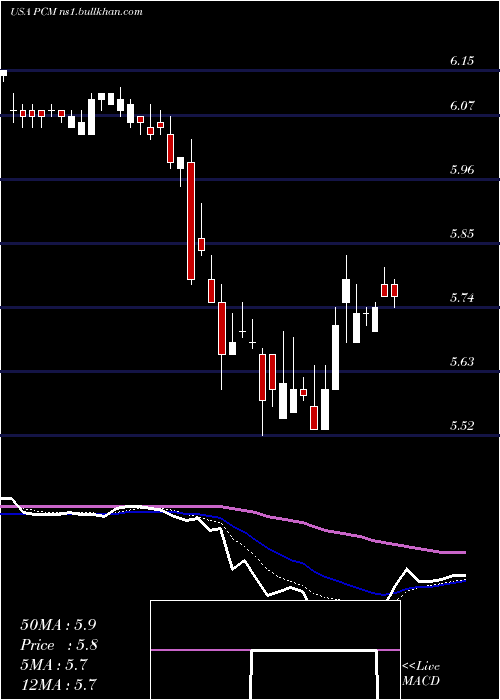Click the 5.96 price level label

pyautogui.click(x=462, y=170)
